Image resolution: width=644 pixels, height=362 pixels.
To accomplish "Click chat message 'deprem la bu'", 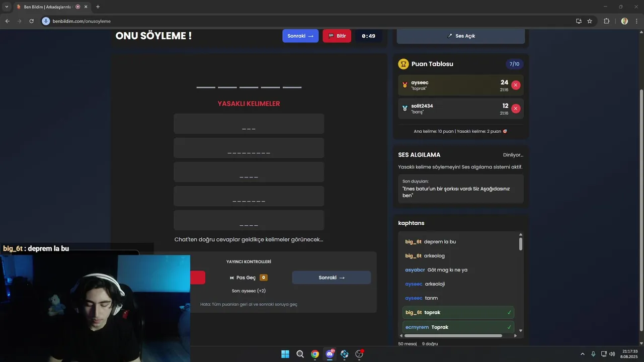I will coord(440,242).
